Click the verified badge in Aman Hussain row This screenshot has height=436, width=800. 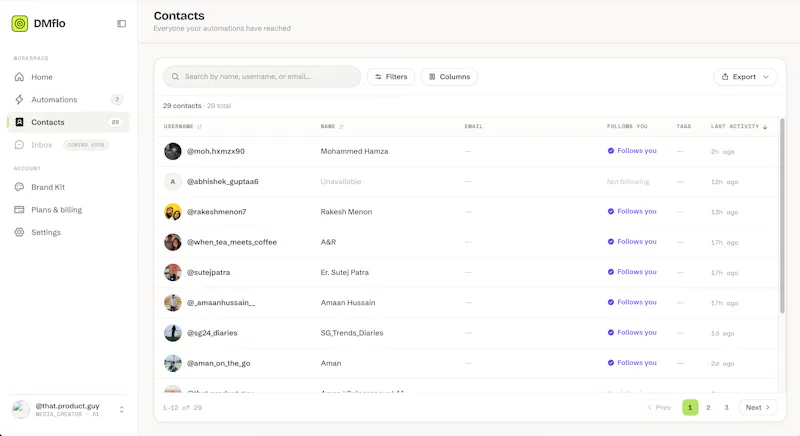[611, 302]
